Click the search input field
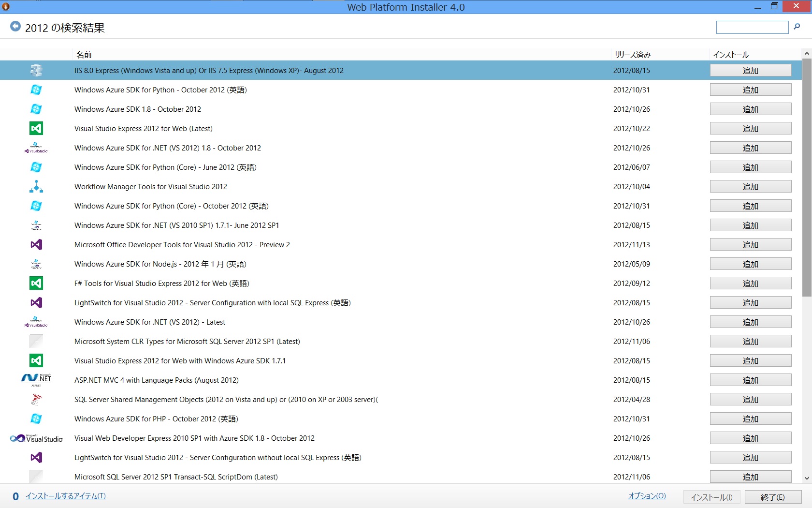The height and width of the screenshot is (508, 812). [753, 27]
